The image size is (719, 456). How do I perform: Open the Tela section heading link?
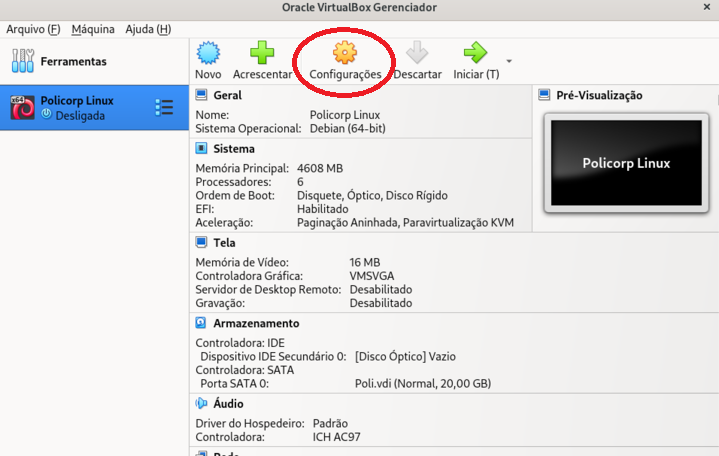point(224,243)
